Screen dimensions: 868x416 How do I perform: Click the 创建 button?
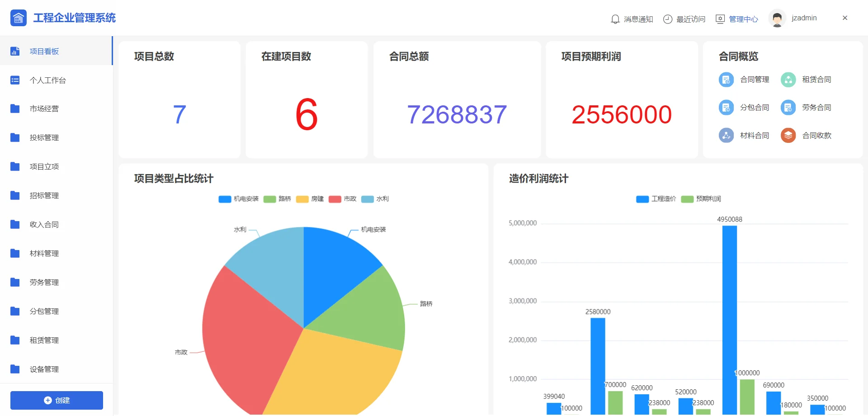[x=57, y=401]
